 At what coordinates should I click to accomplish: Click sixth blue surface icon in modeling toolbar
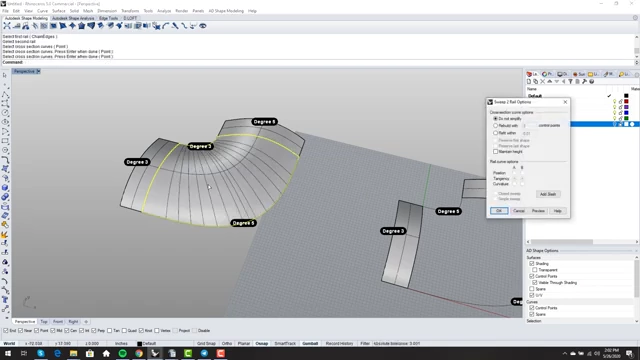pos(53,26)
